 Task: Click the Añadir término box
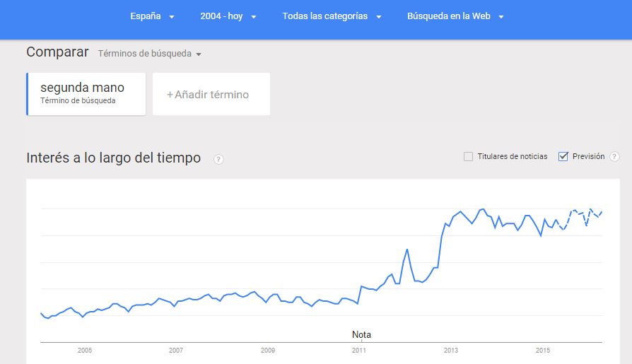coord(211,94)
